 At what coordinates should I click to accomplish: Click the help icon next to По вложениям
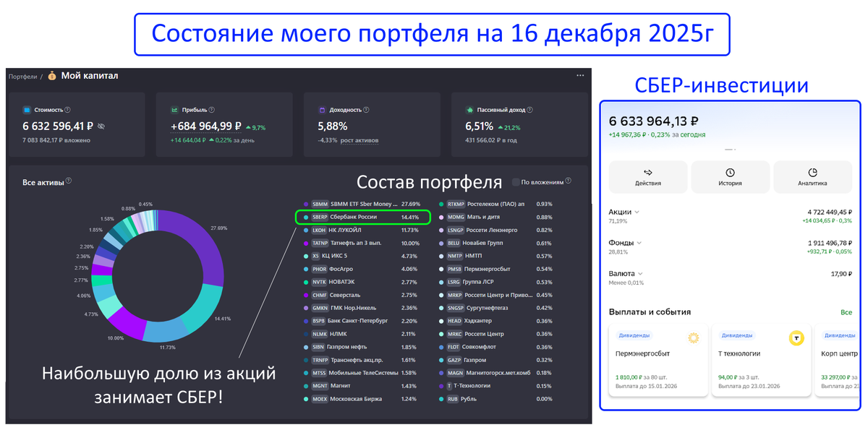click(x=569, y=181)
